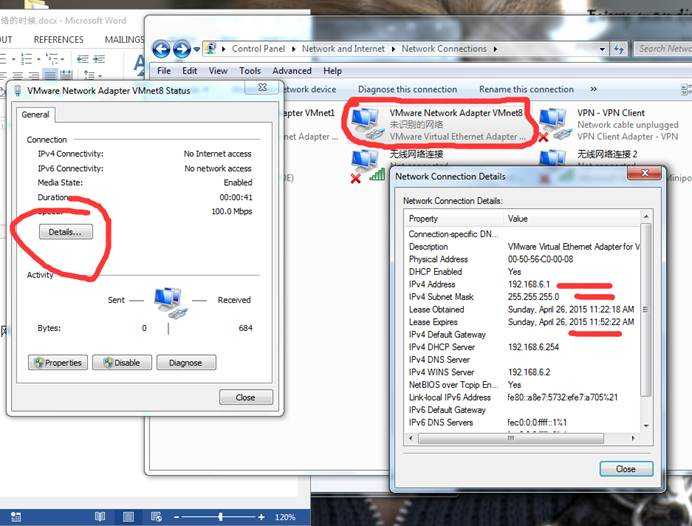Click the address bar refresh icon
692x526 pixels.
[619, 49]
